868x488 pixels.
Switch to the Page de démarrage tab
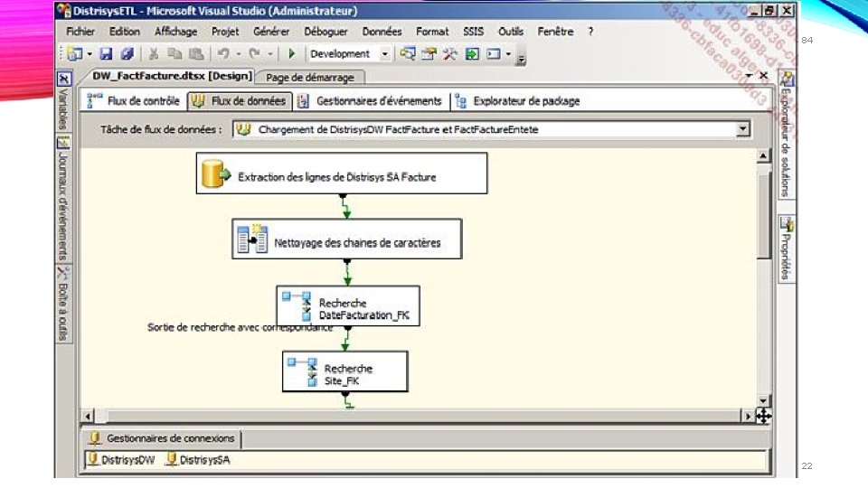[310, 78]
